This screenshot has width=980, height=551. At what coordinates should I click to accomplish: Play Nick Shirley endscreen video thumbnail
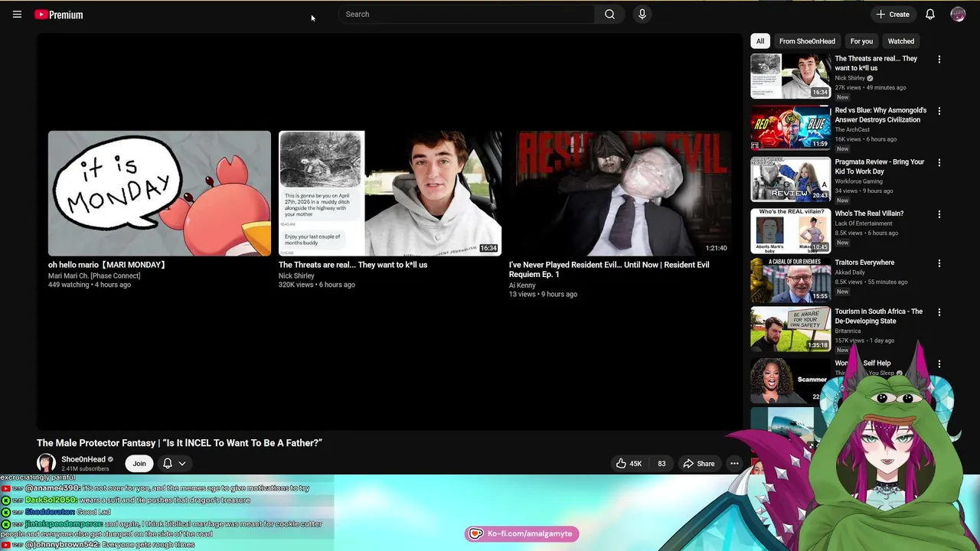click(x=390, y=194)
